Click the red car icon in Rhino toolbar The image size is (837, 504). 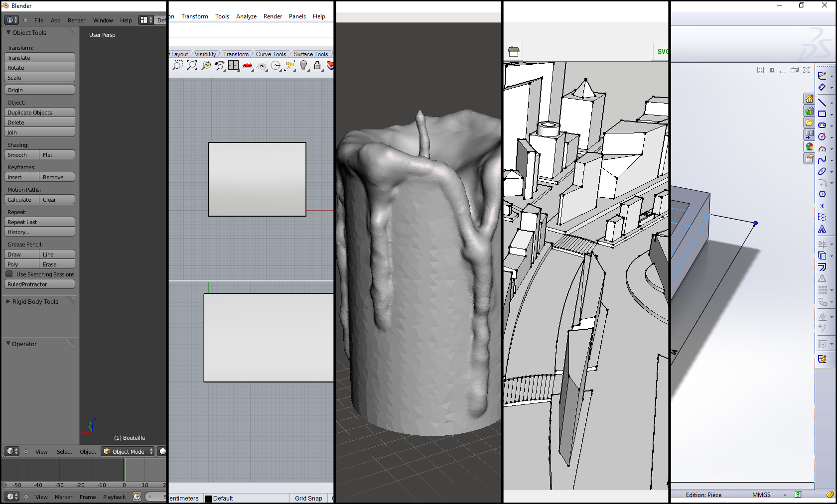(248, 65)
